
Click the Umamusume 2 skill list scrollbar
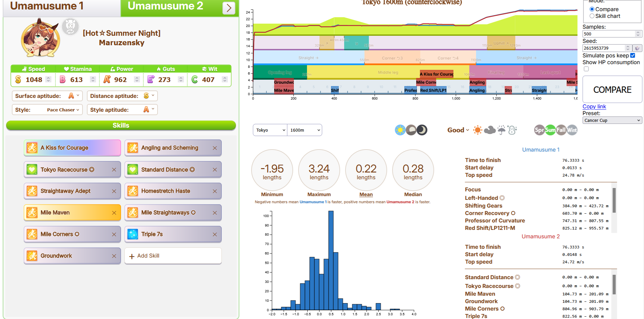click(614, 284)
